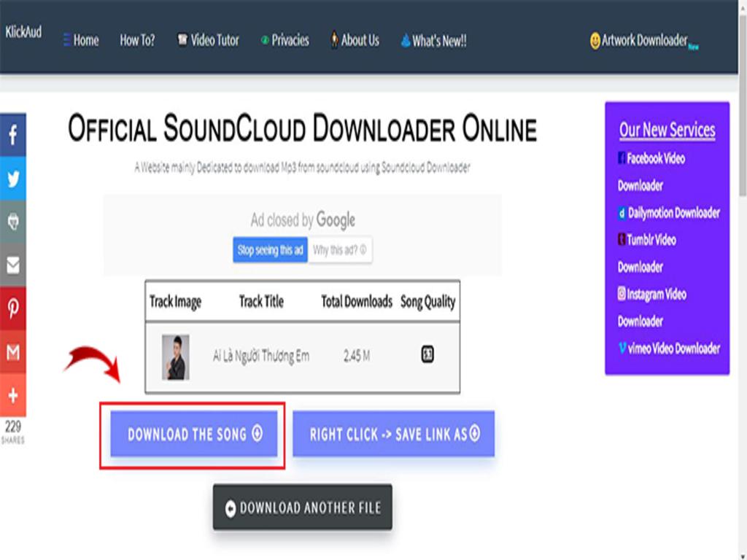Click the track image thumbnail
This screenshot has width=747, height=560.
(x=175, y=357)
